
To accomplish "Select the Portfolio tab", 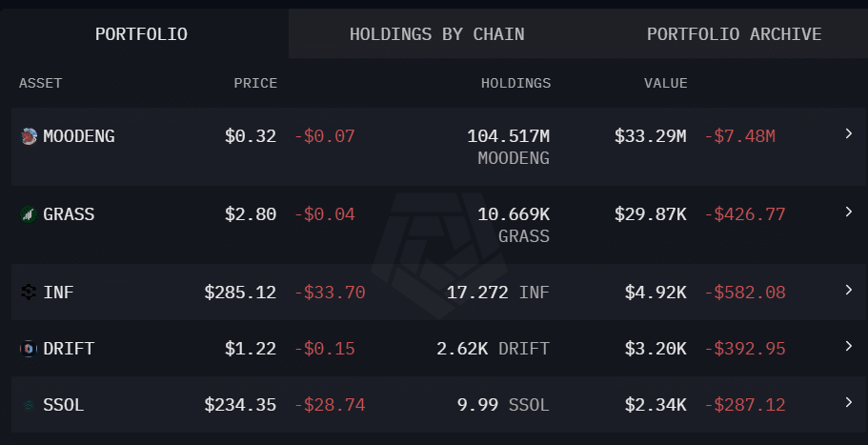I will (x=142, y=33).
